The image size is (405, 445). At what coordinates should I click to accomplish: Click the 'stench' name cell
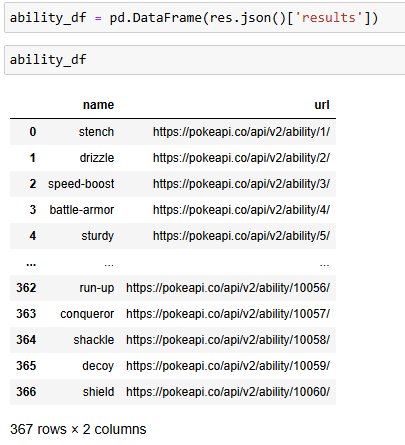96,132
